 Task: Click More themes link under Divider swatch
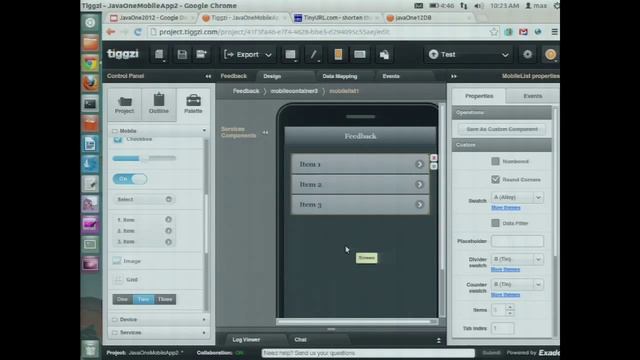click(x=505, y=269)
